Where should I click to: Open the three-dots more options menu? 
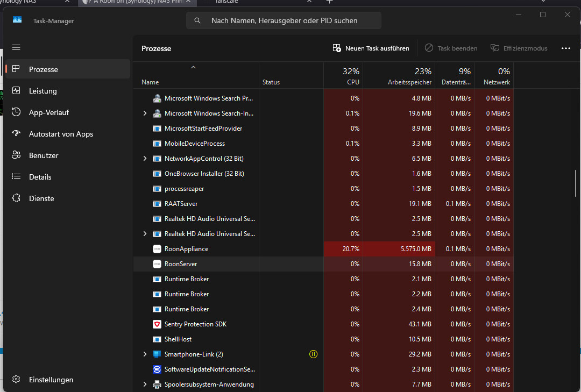565,48
